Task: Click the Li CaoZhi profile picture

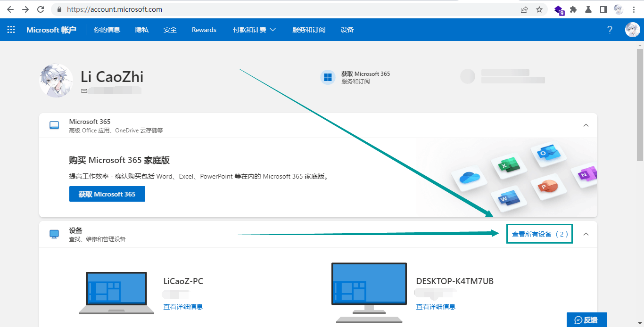Action: tap(56, 81)
